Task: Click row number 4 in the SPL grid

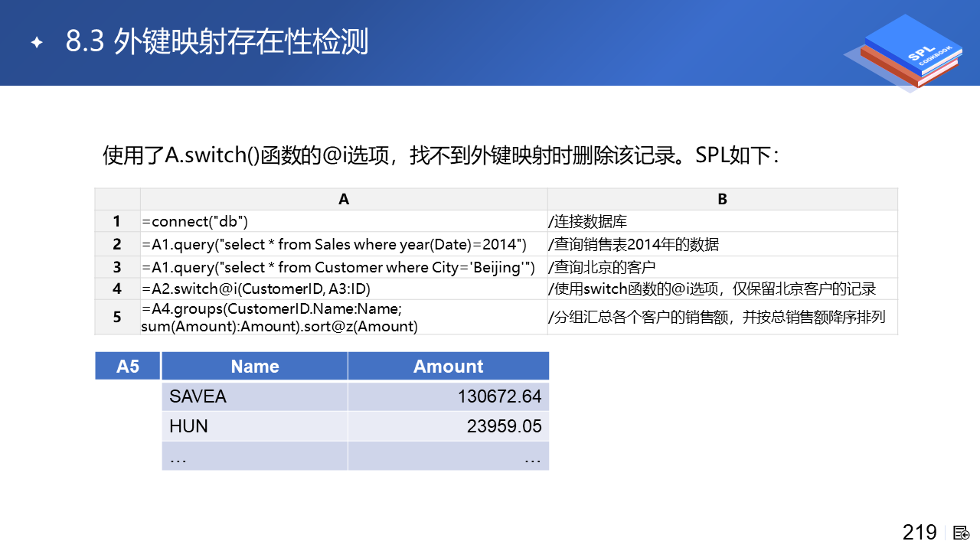Action: tap(117, 289)
